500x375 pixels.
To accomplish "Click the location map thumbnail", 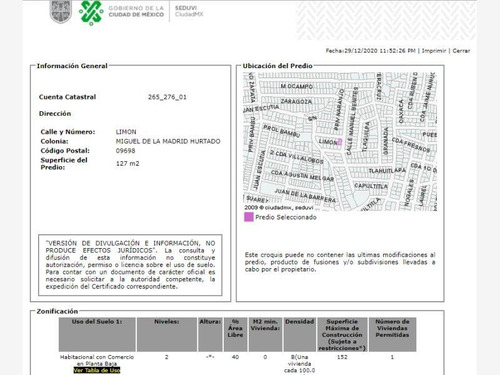I will (340, 141).
